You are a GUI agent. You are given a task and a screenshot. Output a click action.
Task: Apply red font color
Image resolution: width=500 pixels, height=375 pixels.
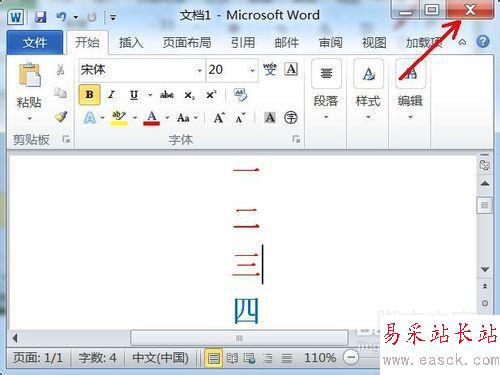[x=152, y=118]
